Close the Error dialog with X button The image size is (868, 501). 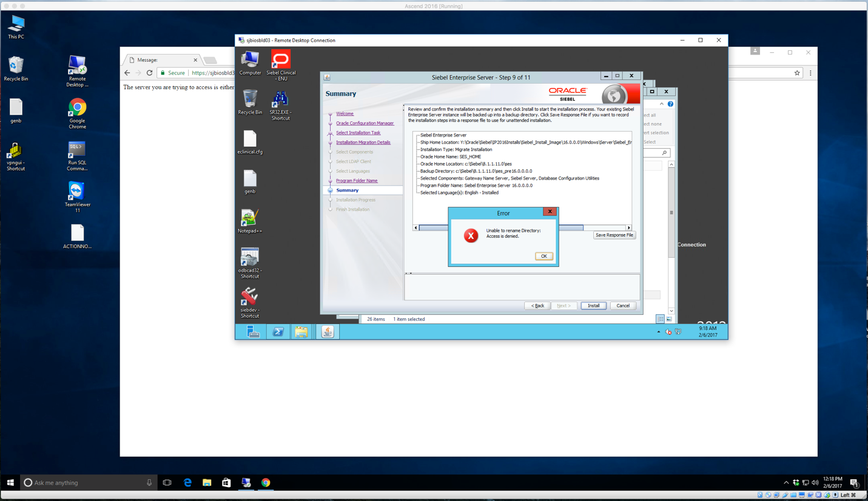tap(550, 212)
